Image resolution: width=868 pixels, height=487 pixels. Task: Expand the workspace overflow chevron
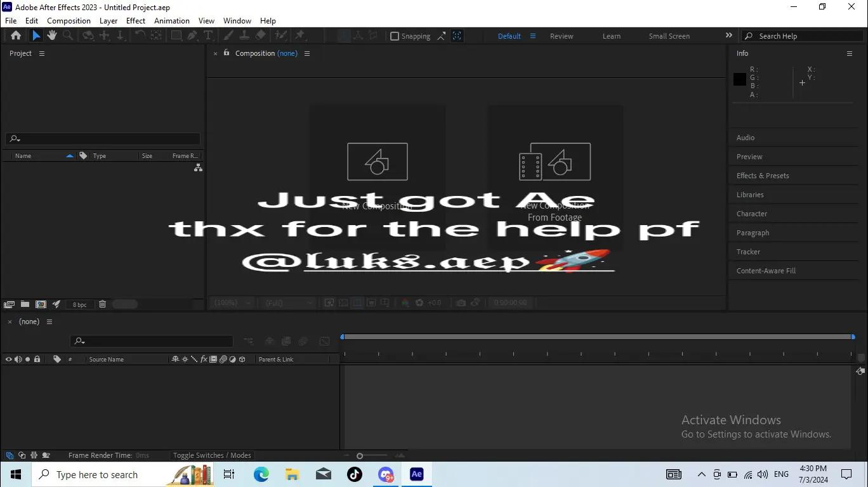(728, 36)
